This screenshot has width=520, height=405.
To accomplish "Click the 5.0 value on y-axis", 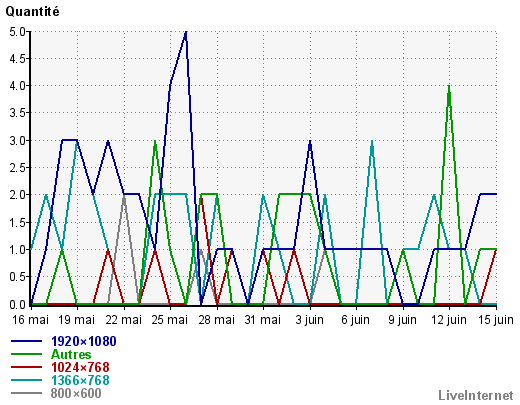I will click(17, 32).
